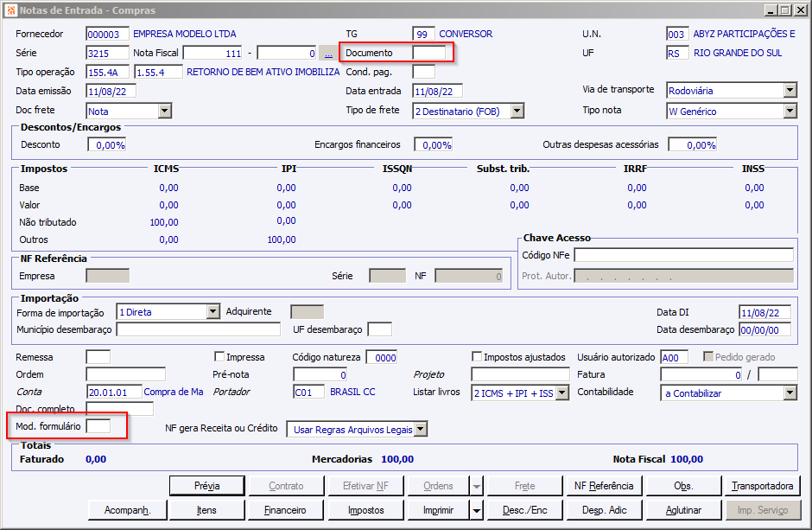Image resolution: width=812 pixels, height=530 pixels.
Task: Click the ellipsis lookup button beside Nota Fiscal
Action: [328, 54]
